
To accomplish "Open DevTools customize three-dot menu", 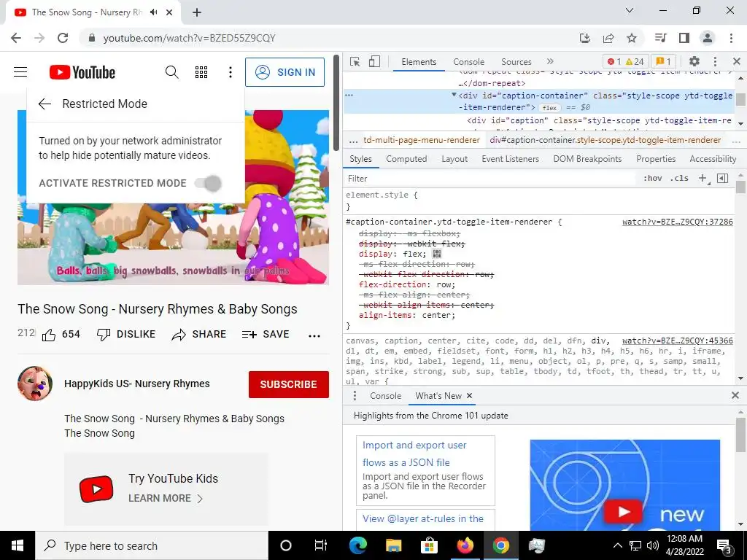I will (x=715, y=61).
